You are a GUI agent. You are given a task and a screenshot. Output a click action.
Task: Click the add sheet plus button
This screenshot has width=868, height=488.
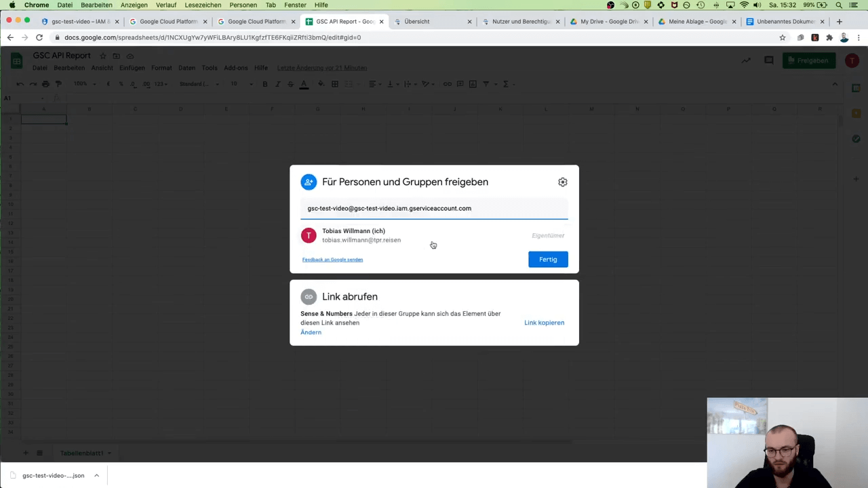(x=26, y=453)
